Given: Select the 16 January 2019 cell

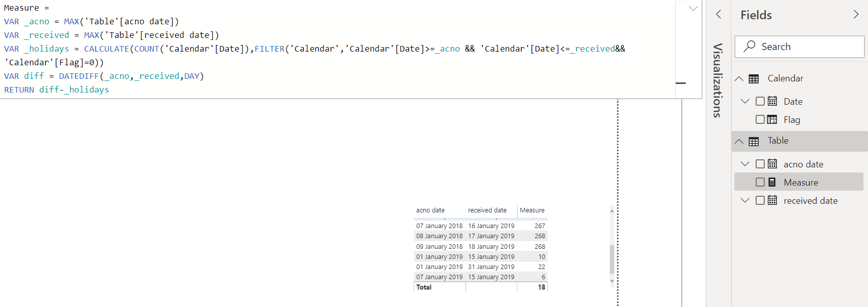Looking at the screenshot, I should point(491,226).
